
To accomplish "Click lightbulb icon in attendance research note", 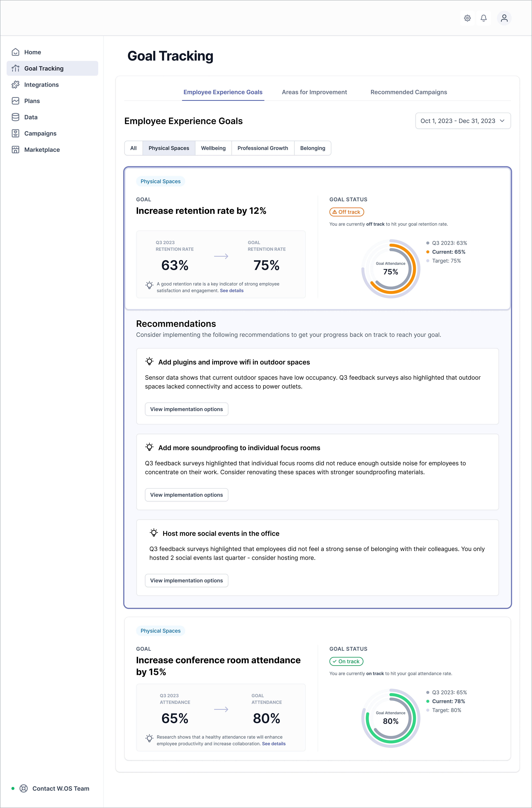I will [x=149, y=738].
